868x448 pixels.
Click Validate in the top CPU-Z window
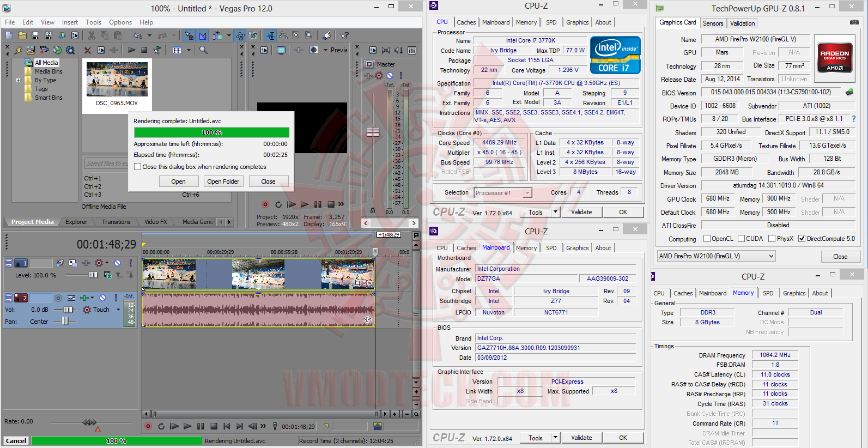[581, 212]
